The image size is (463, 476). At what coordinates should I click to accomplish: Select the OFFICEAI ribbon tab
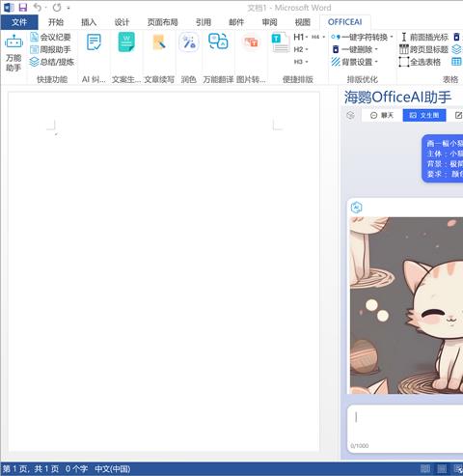click(345, 22)
